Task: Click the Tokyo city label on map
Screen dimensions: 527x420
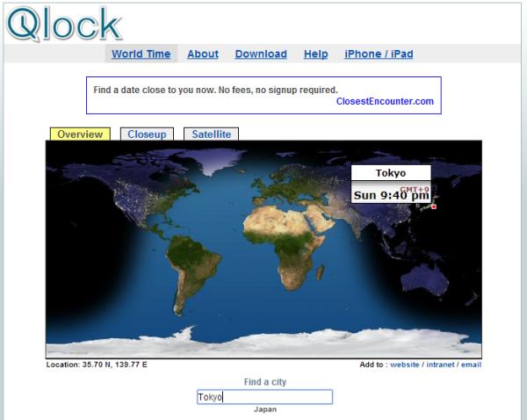Action: click(391, 173)
